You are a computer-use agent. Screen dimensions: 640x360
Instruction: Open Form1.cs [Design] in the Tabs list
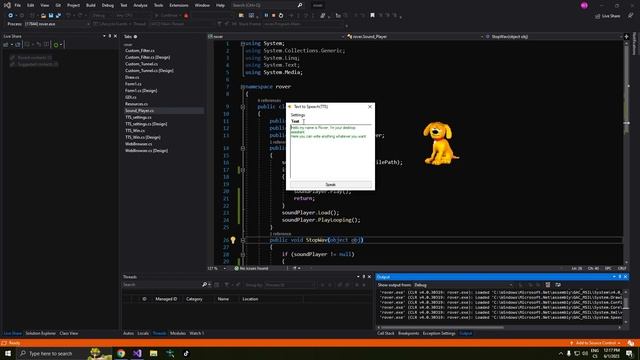141,91
